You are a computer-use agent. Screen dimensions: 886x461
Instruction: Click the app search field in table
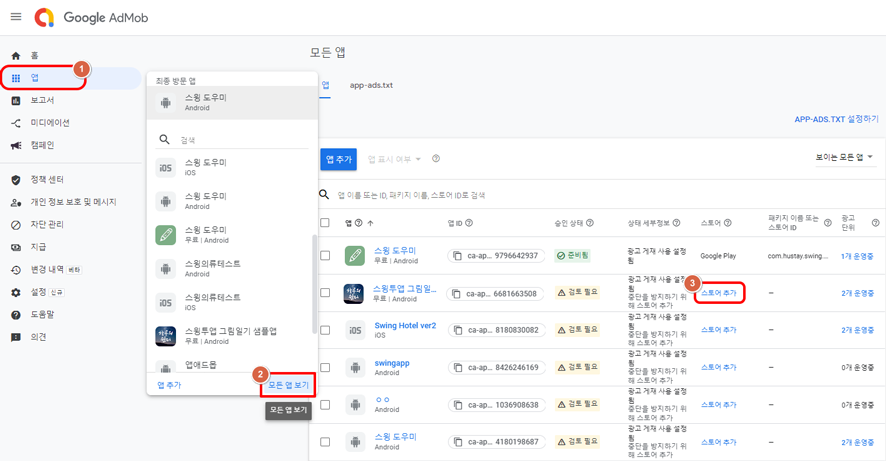500,195
